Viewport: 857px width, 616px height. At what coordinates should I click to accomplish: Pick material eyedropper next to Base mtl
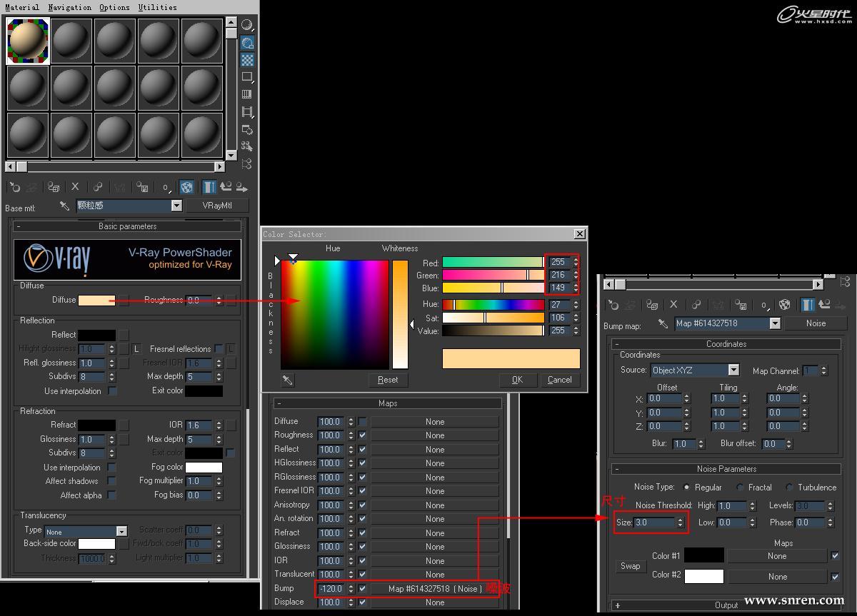[64, 206]
